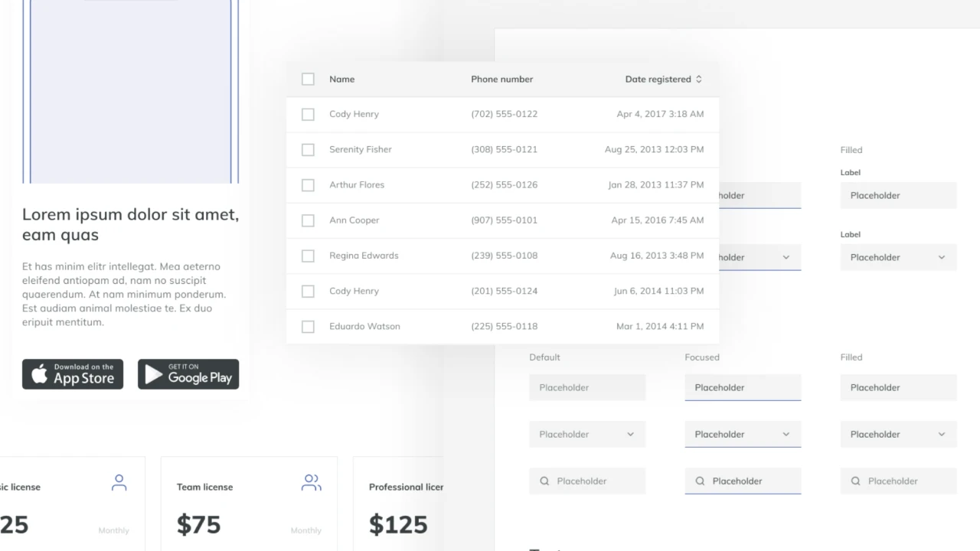
Task: Click the Phone number column header
Action: (x=501, y=79)
